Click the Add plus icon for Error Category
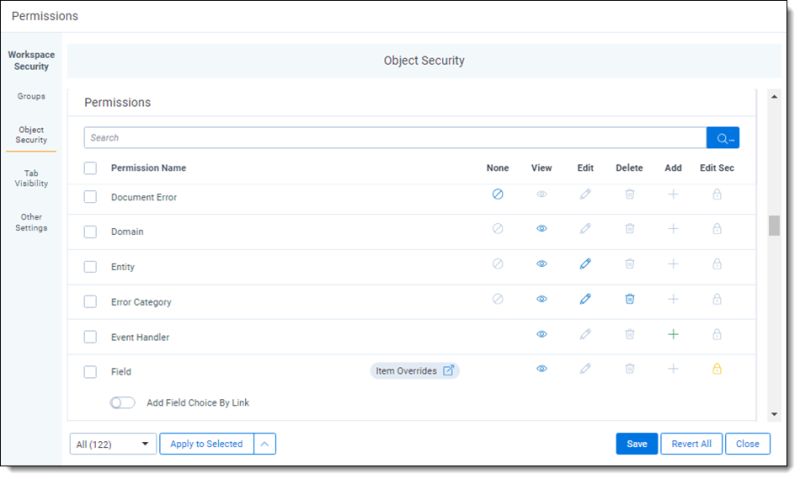Viewport: 800px width, 479px height. 673,299
